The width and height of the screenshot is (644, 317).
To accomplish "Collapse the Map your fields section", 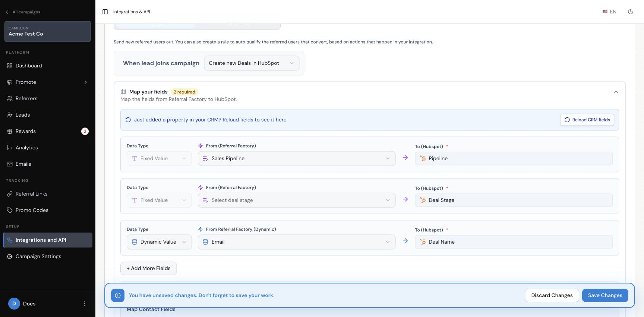I will (x=616, y=92).
